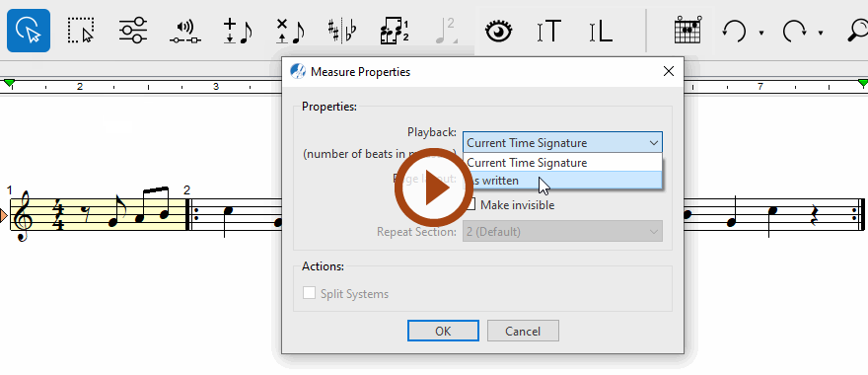Open the guitar chord grid tool
868x375 pixels.
pos(687,31)
